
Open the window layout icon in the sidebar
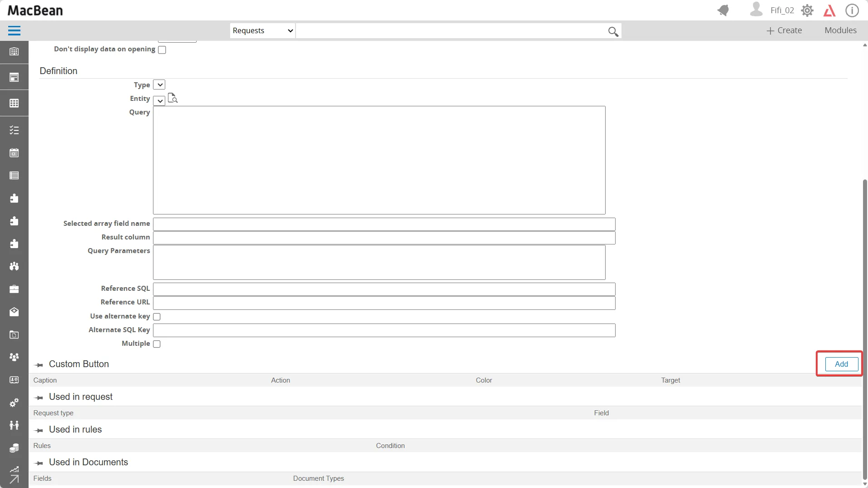(x=14, y=78)
